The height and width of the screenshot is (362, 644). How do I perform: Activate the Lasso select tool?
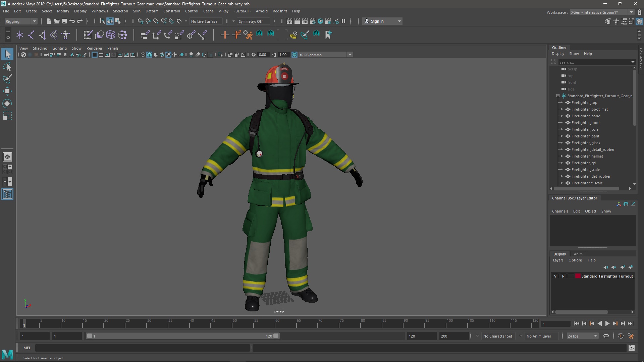[7, 67]
